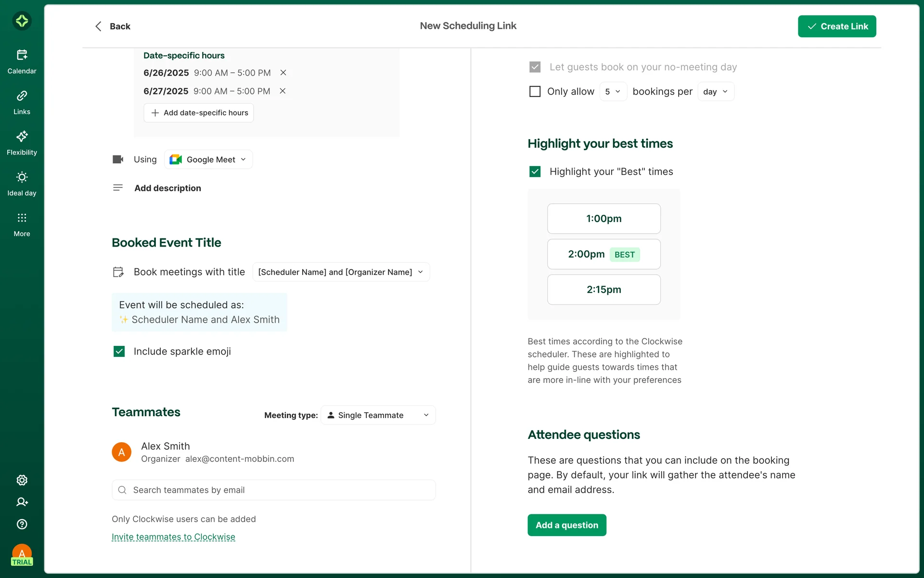The image size is (924, 578).
Task: Enable Only allow bookings limit checkbox
Action: pos(535,92)
